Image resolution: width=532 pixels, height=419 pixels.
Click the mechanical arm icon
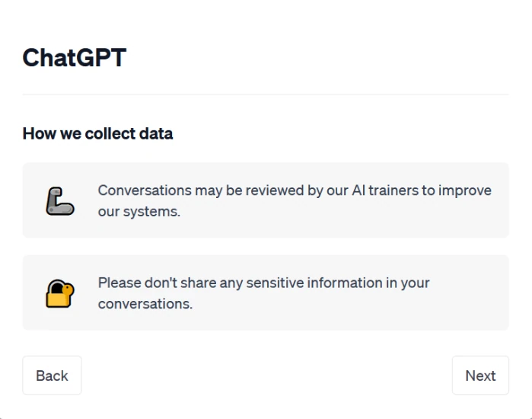[x=60, y=201]
